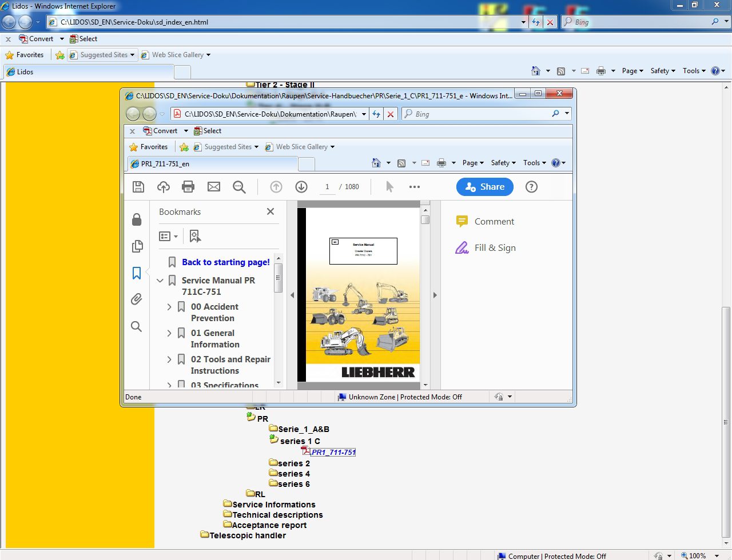
Task: Open Safety menu in the popup window
Action: (x=503, y=163)
